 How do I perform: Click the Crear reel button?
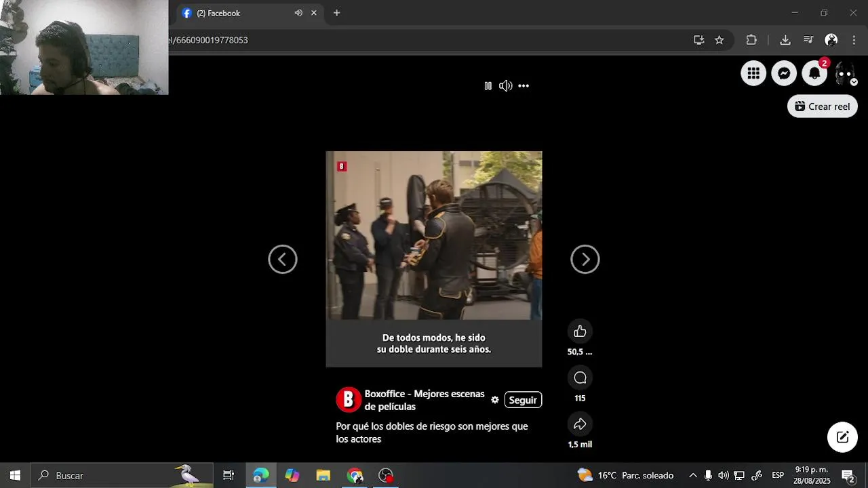(823, 106)
